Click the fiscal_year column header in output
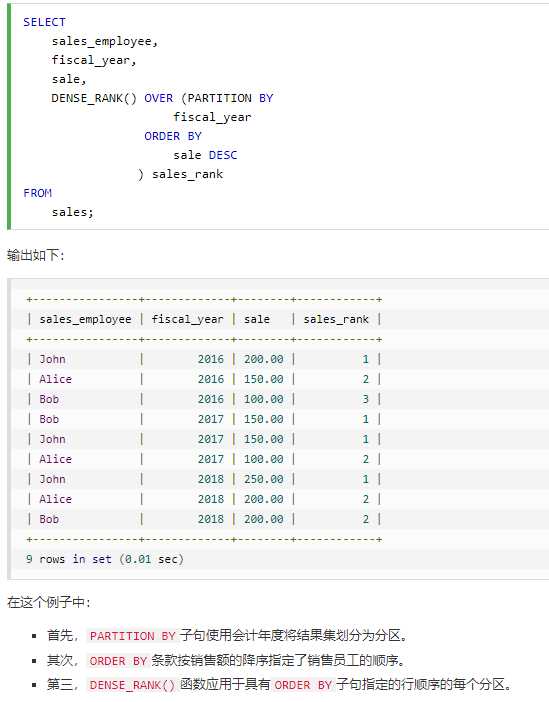This screenshot has height=702, width=549. [187, 319]
